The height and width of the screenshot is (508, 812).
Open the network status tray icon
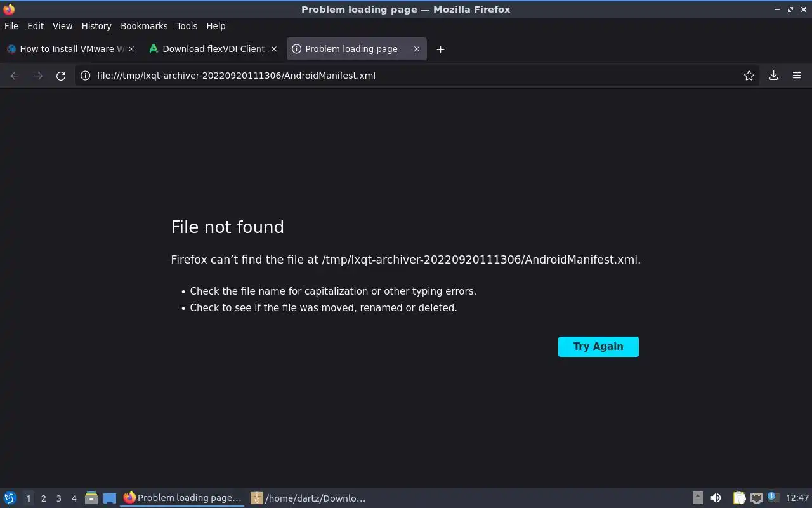coord(756,498)
